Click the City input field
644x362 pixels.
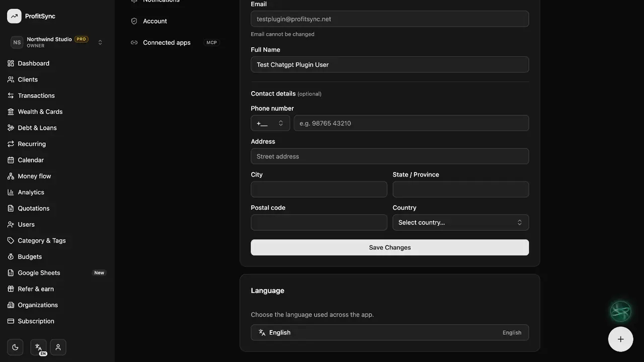coord(319,189)
